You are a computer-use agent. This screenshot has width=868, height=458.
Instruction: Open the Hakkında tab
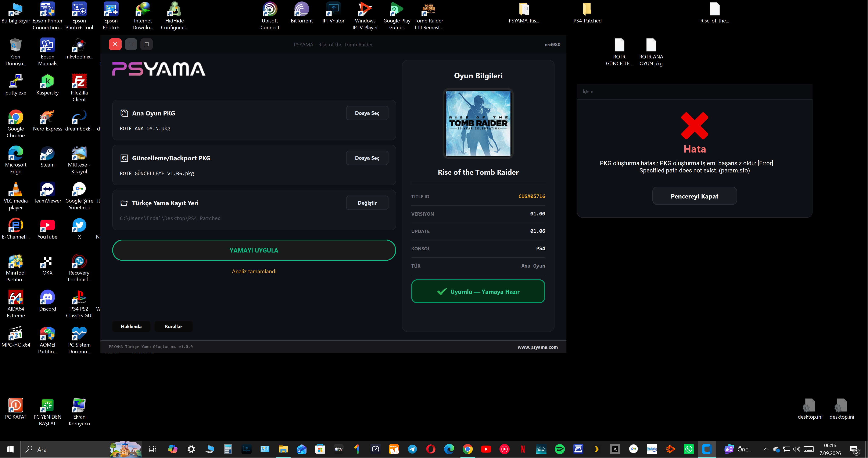[131, 327]
